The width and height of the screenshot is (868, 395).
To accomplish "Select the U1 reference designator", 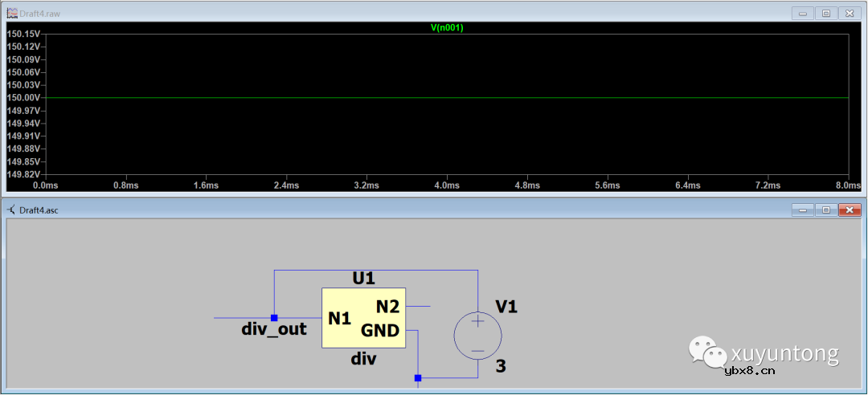I will (364, 278).
